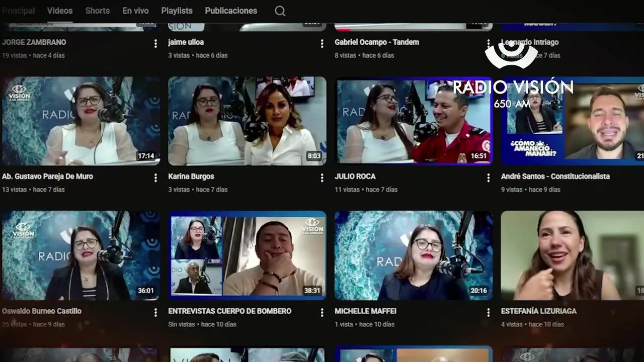Open the Karina Burgos video thumbnail
The image size is (644, 362).
pyautogui.click(x=247, y=121)
